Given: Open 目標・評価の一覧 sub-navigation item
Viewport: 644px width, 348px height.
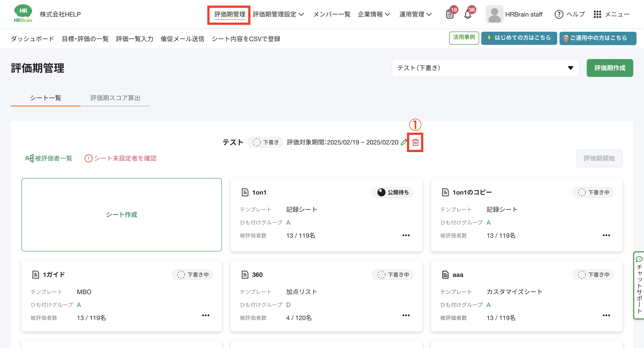Looking at the screenshot, I should click(85, 39).
